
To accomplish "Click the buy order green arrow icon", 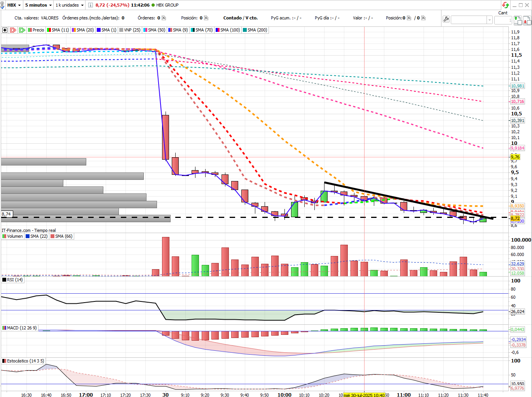I will click(x=518, y=20).
